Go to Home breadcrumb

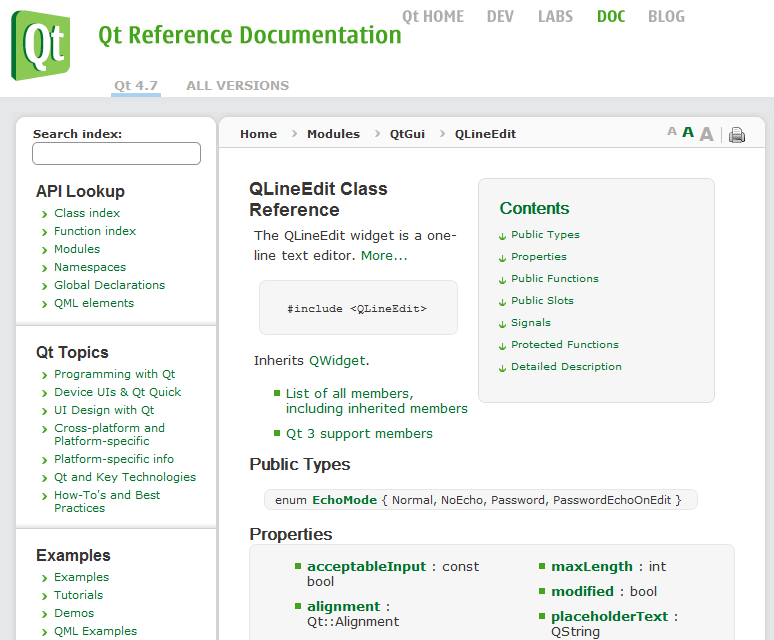[259, 134]
